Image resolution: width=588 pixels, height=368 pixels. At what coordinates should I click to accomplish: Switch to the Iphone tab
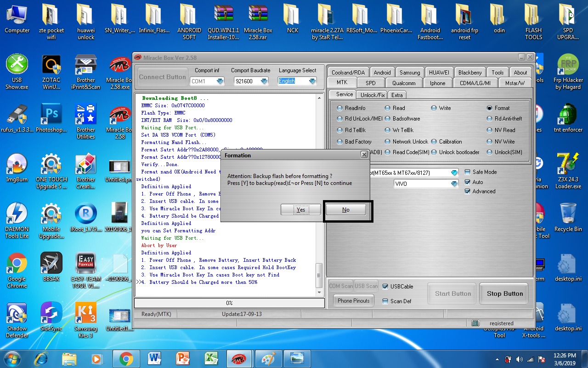437,83
